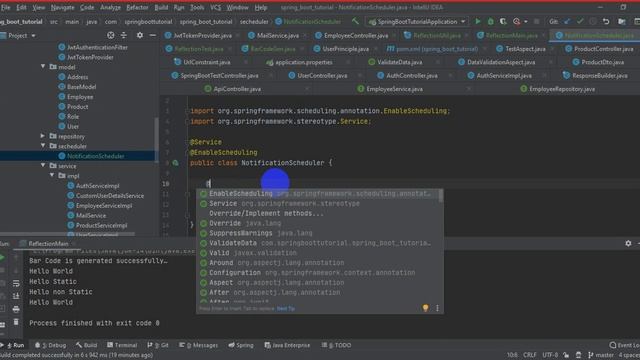Open the Refactor menu
The height and width of the screenshot is (360, 640).
coord(137,7)
